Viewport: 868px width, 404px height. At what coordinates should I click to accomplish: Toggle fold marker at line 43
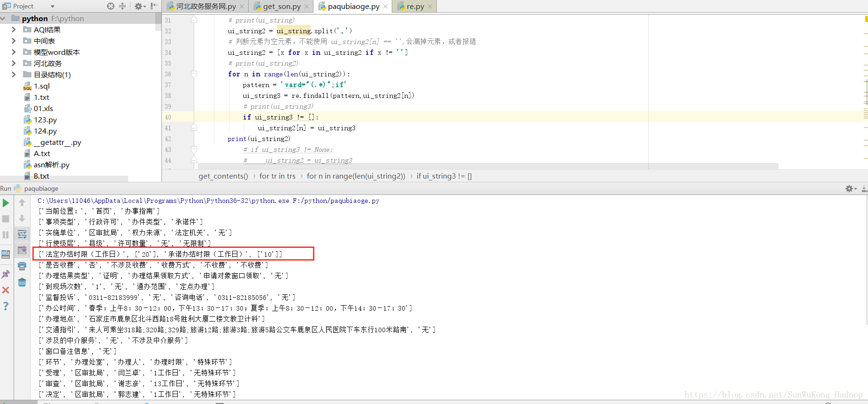point(194,150)
